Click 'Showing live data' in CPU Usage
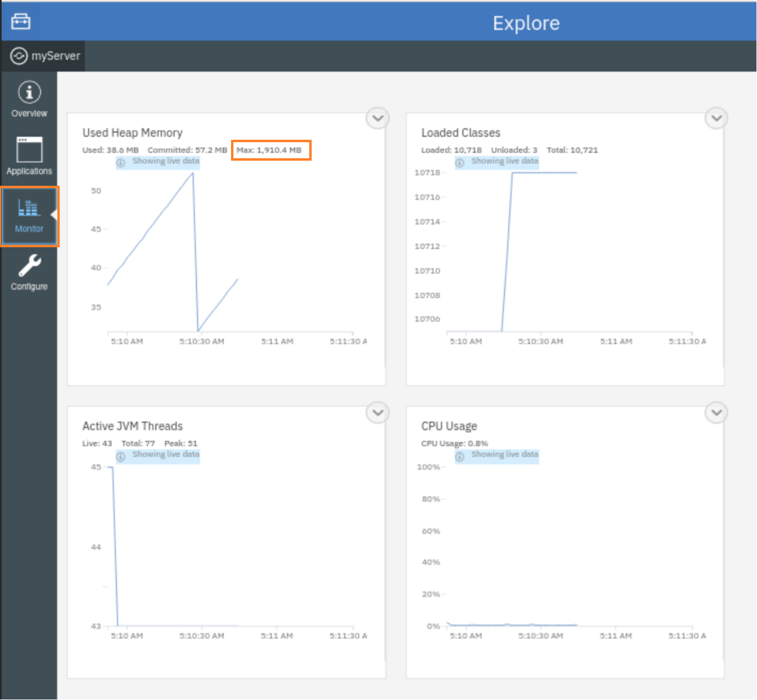This screenshot has width=757, height=700. [504, 455]
